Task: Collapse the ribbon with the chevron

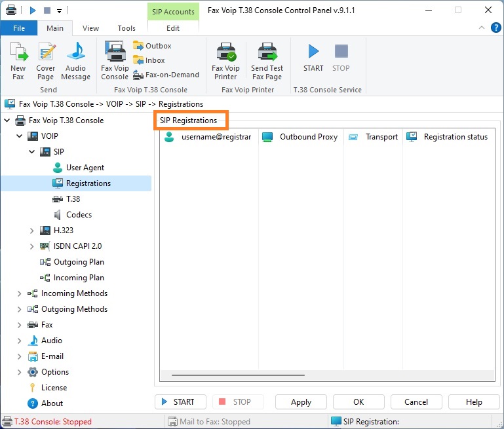Action: point(482,28)
